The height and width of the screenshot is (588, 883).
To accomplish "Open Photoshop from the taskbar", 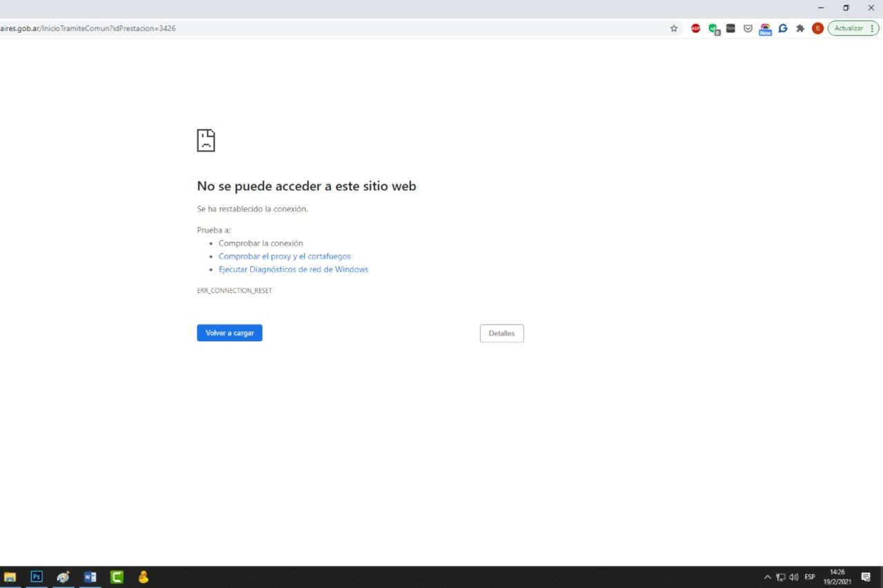I will [x=37, y=577].
